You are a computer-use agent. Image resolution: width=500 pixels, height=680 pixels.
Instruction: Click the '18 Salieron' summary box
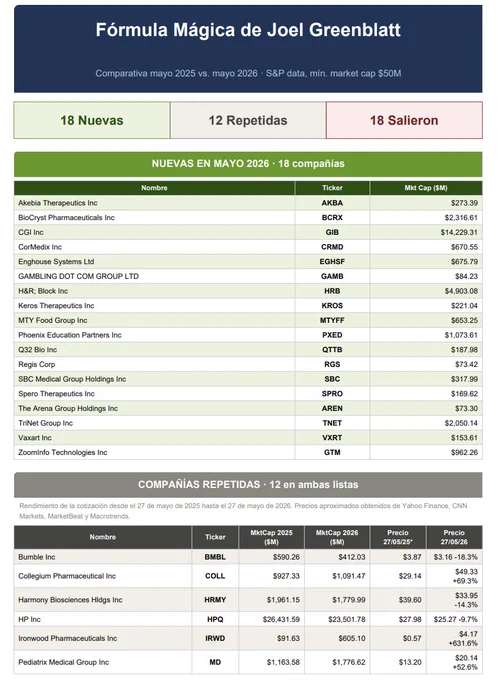point(404,120)
